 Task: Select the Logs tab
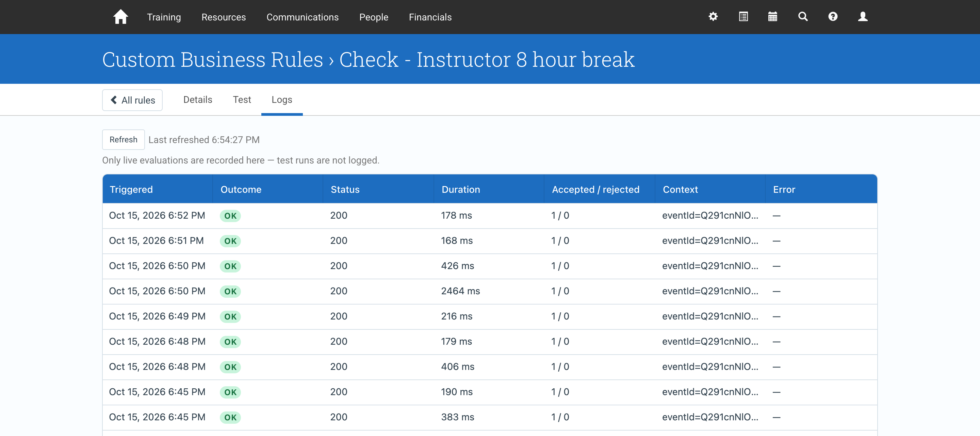(282, 99)
